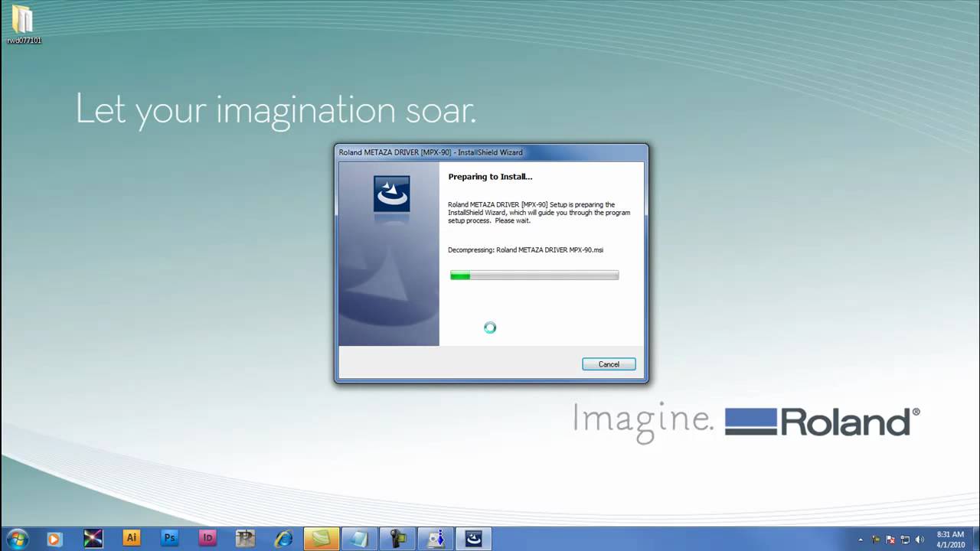The width and height of the screenshot is (980, 551).
Task: Click the InstallShield Wizard title bar
Action: (x=491, y=152)
